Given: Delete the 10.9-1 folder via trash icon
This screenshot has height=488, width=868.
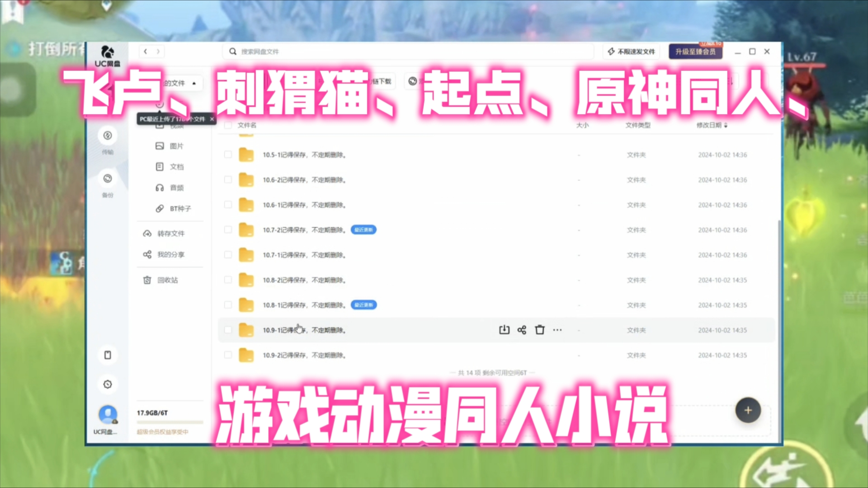Looking at the screenshot, I should click(x=540, y=330).
